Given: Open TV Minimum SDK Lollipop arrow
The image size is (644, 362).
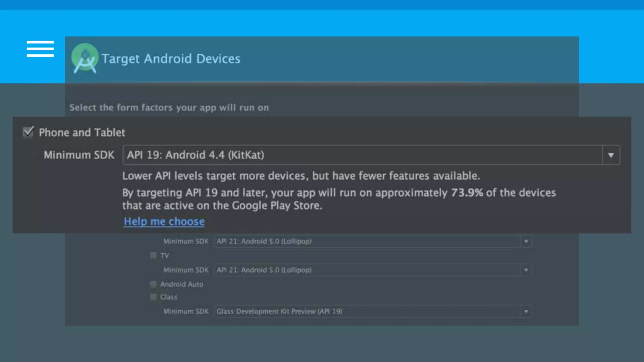Looking at the screenshot, I should 526,270.
